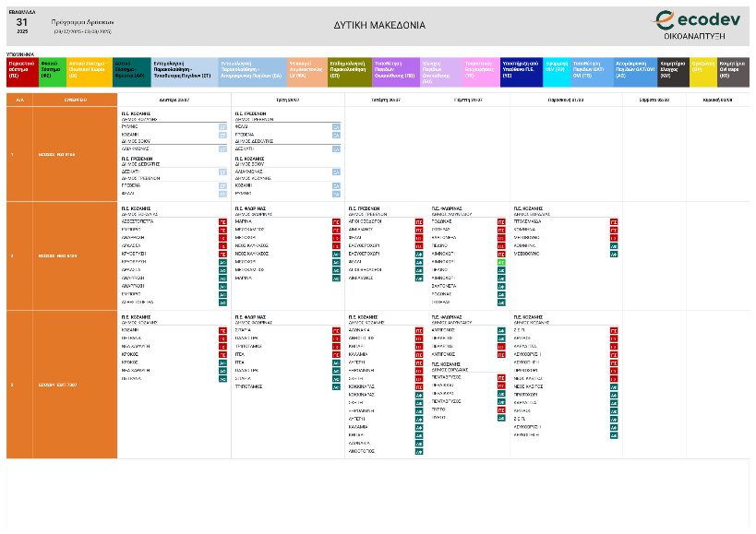The height and width of the screenshot is (534, 756).
Task: Click the ET badge beside ΓΡΕΒΕΝΑ
Action: pos(222,186)
